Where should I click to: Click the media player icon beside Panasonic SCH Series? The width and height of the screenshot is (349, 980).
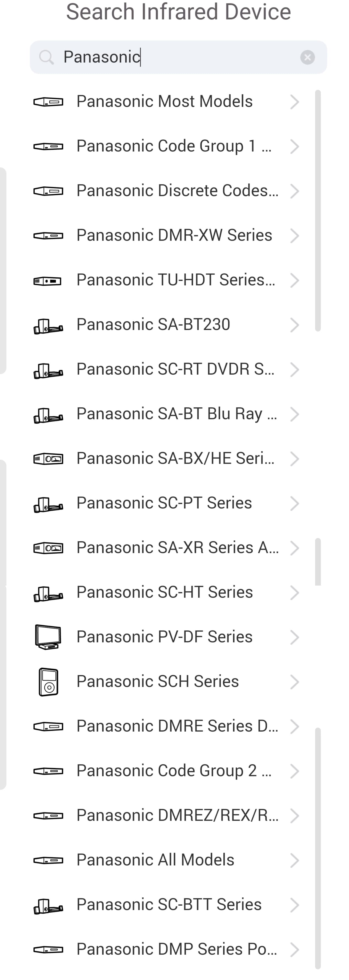[x=48, y=682]
